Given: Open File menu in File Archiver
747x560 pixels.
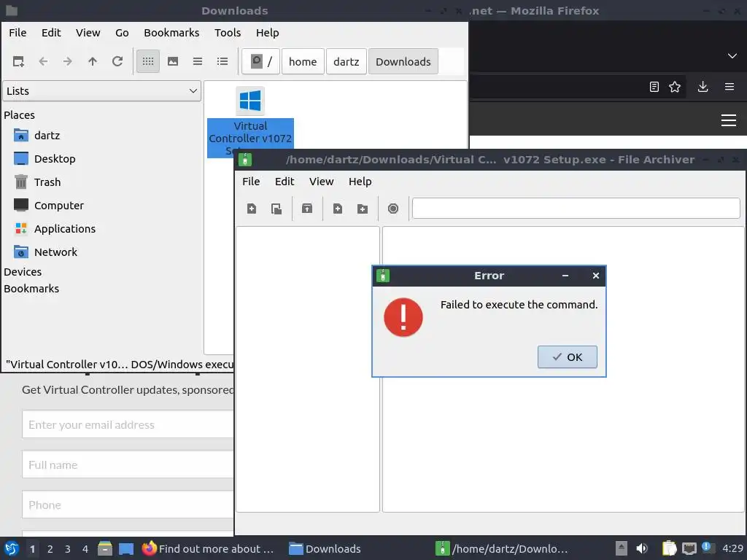Looking at the screenshot, I should (x=251, y=182).
